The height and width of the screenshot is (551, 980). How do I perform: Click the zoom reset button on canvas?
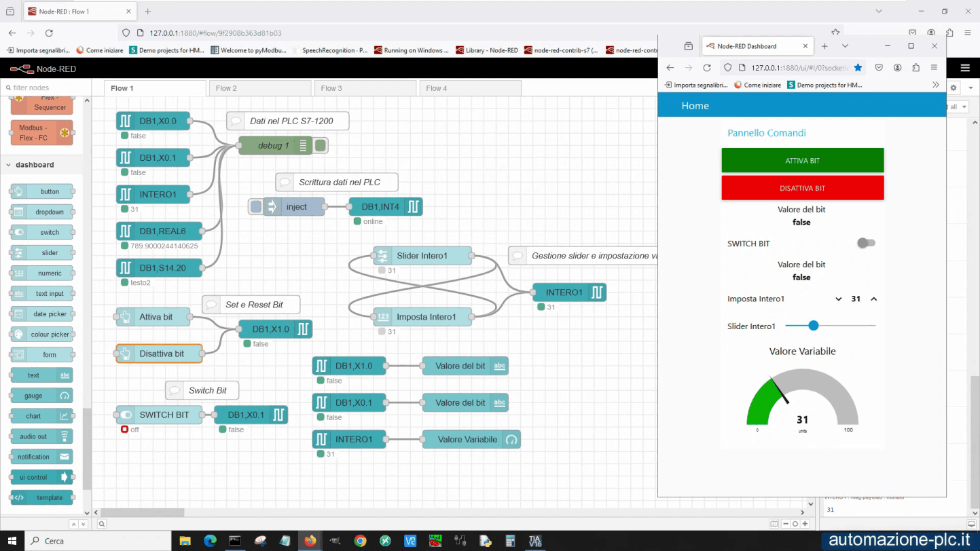click(x=795, y=524)
